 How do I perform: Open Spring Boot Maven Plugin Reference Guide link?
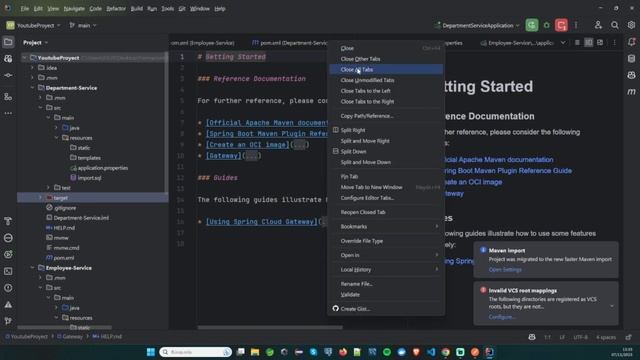tap(508, 171)
